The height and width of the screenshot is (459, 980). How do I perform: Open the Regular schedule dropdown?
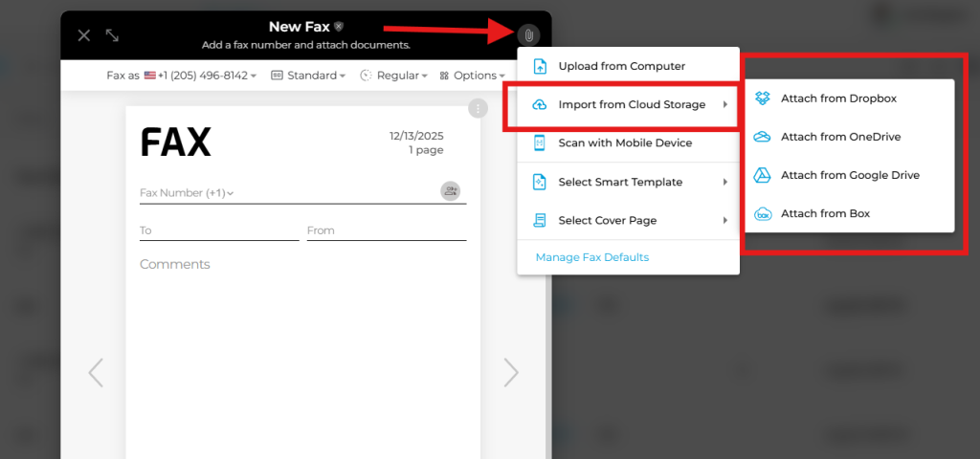coord(393,76)
